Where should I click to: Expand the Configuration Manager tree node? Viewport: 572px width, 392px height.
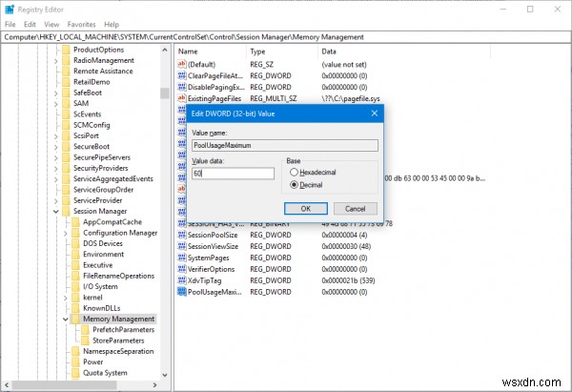click(65, 234)
